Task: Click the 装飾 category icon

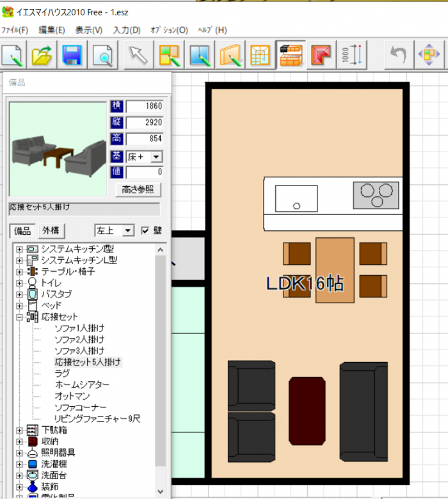Action: coord(32,487)
